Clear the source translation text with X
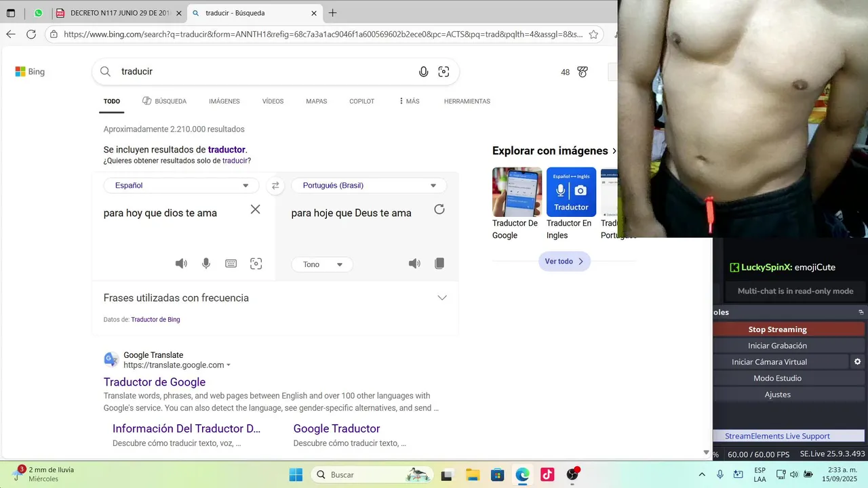The height and width of the screenshot is (488, 868). 255,209
